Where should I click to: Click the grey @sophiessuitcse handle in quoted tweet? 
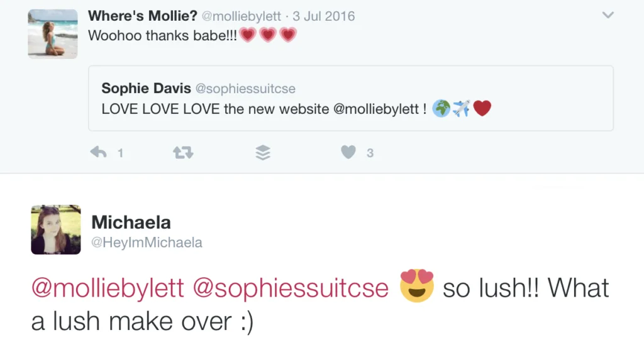coord(245,89)
